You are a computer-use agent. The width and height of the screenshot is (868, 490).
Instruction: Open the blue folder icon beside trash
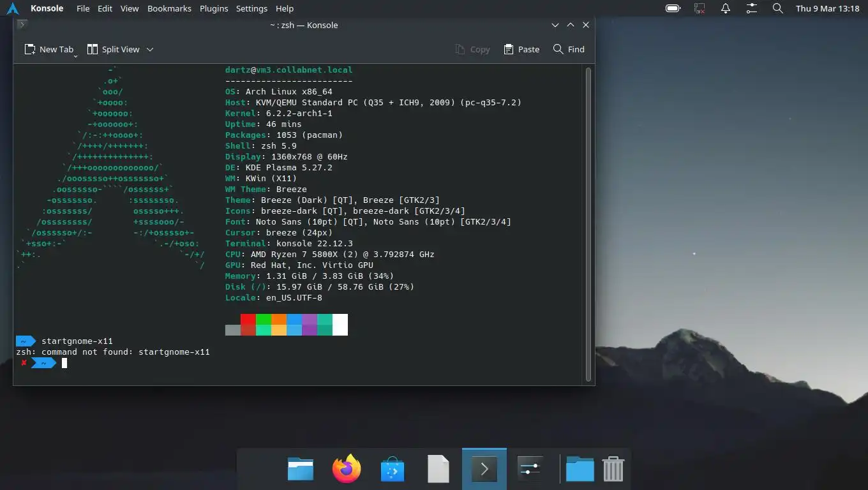point(580,470)
